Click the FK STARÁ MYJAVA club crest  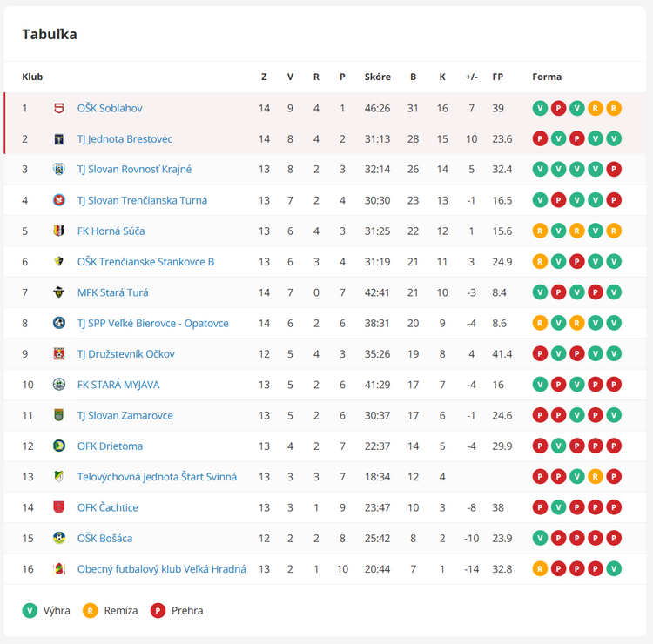tap(59, 384)
